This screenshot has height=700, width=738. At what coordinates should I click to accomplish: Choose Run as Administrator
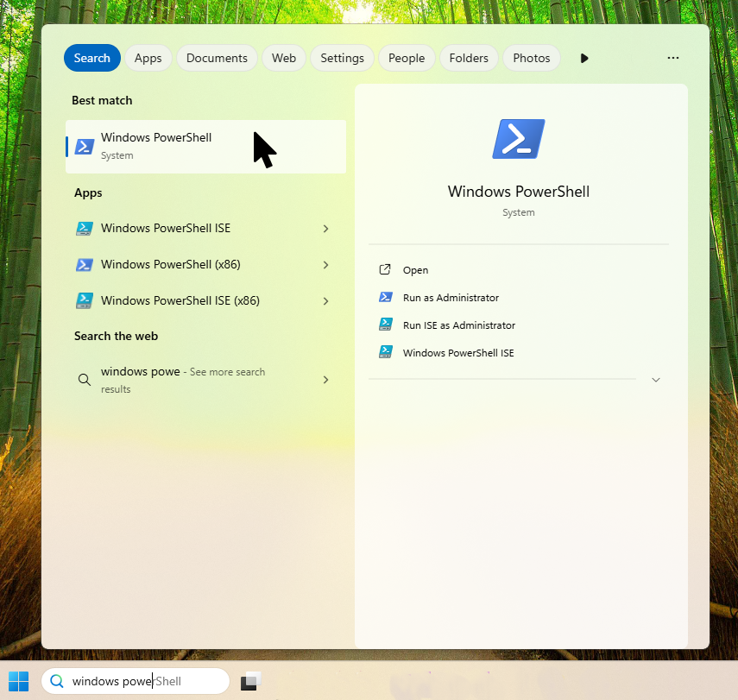(451, 298)
